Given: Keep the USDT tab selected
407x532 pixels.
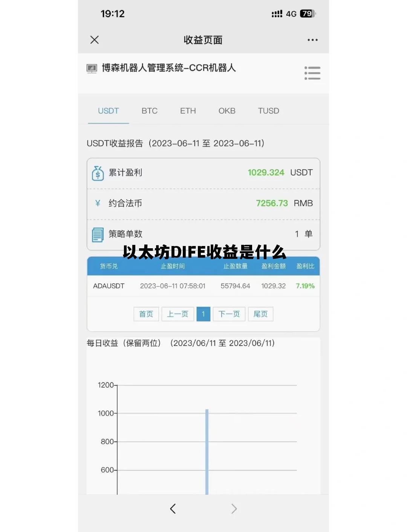Looking at the screenshot, I should click(108, 111).
